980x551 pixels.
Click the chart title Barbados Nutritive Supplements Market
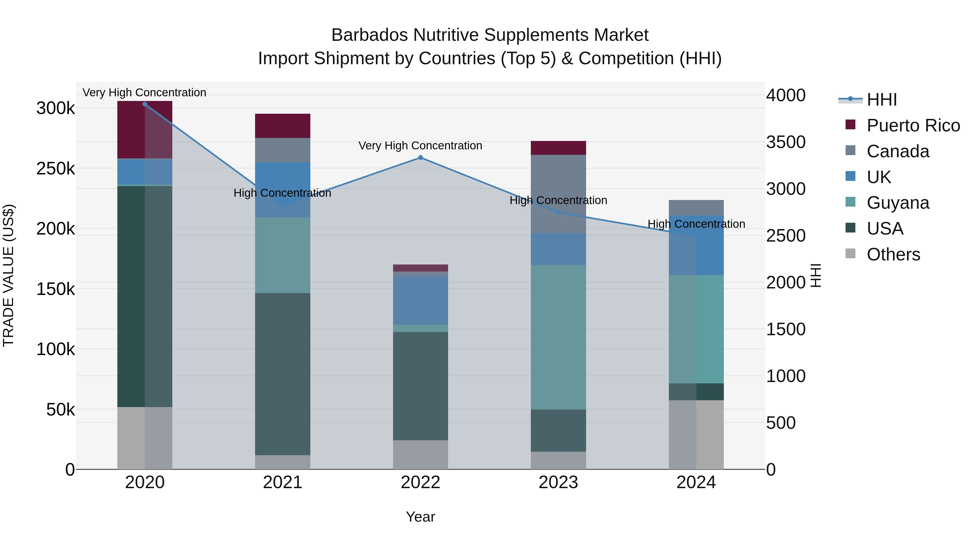point(490,35)
